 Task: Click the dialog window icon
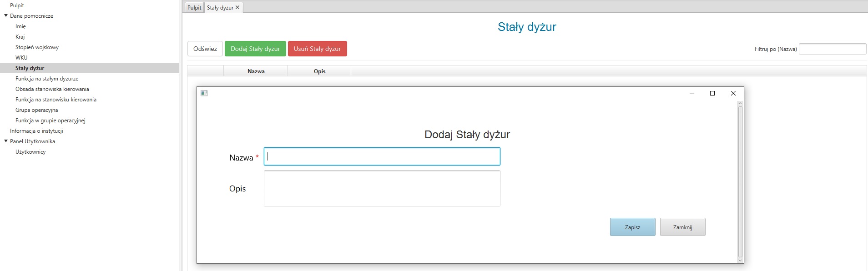pyautogui.click(x=204, y=93)
